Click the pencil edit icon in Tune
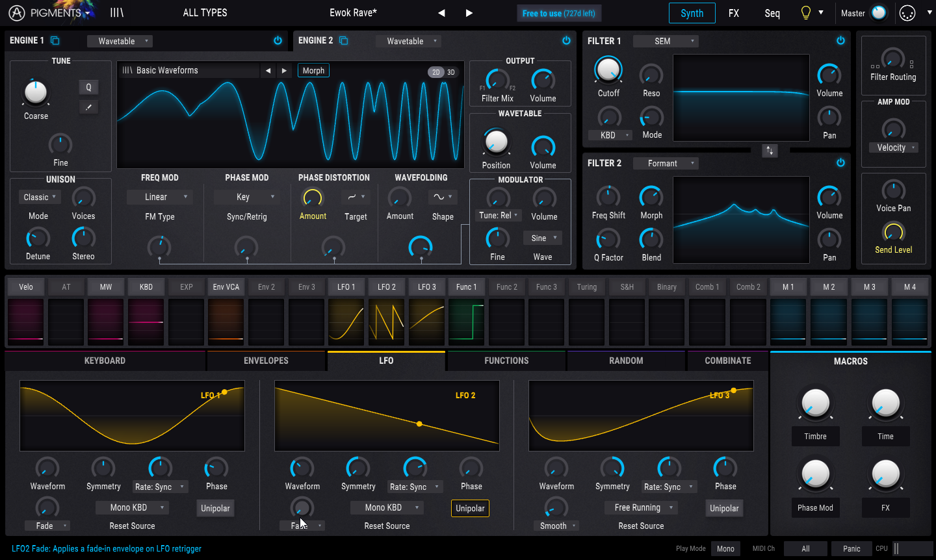 [89, 107]
